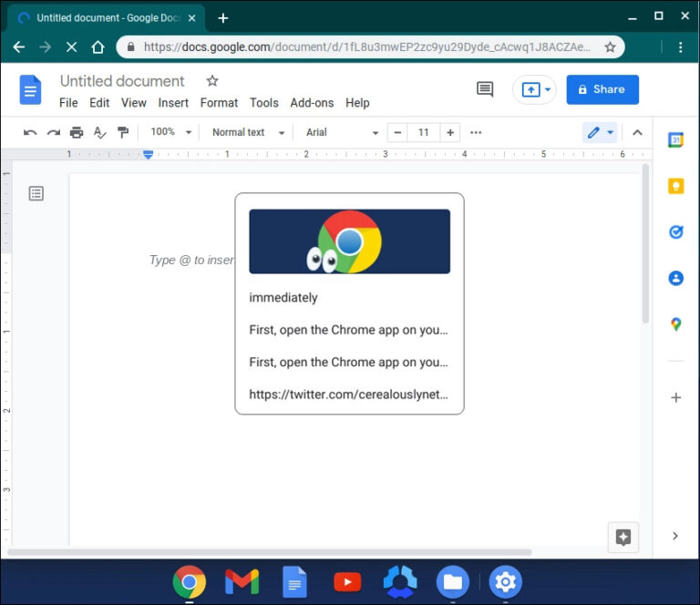Print the document using printer icon
This screenshot has height=605, width=700.
pyautogui.click(x=77, y=132)
